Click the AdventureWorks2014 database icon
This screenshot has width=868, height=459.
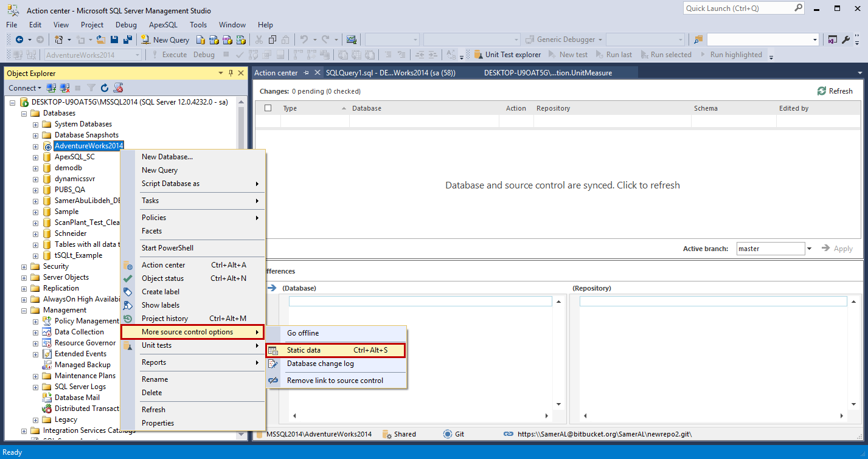tap(48, 146)
